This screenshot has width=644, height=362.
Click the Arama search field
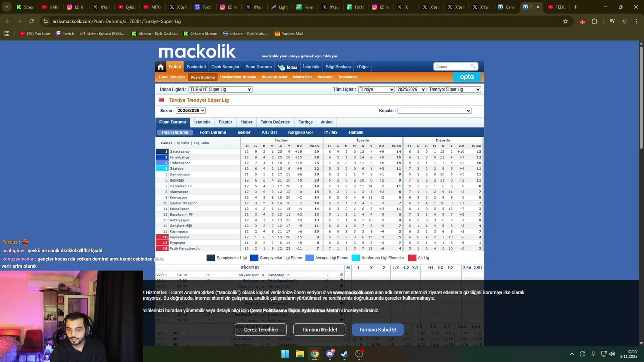tap(451, 66)
